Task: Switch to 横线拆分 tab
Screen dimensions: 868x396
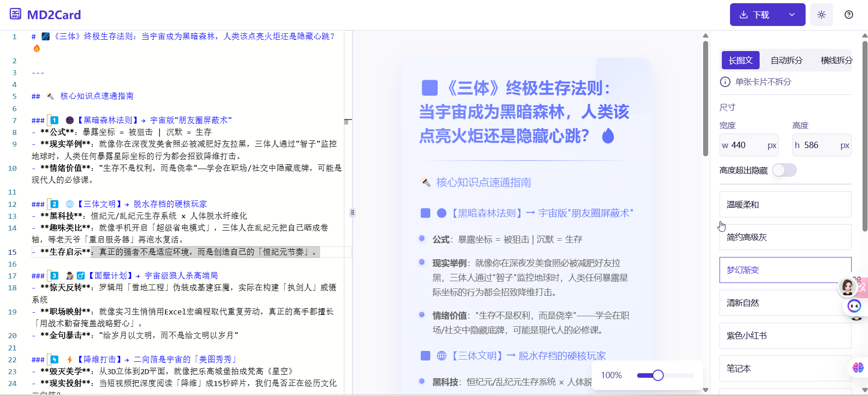Action: pyautogui.click(x=836, y=60)
